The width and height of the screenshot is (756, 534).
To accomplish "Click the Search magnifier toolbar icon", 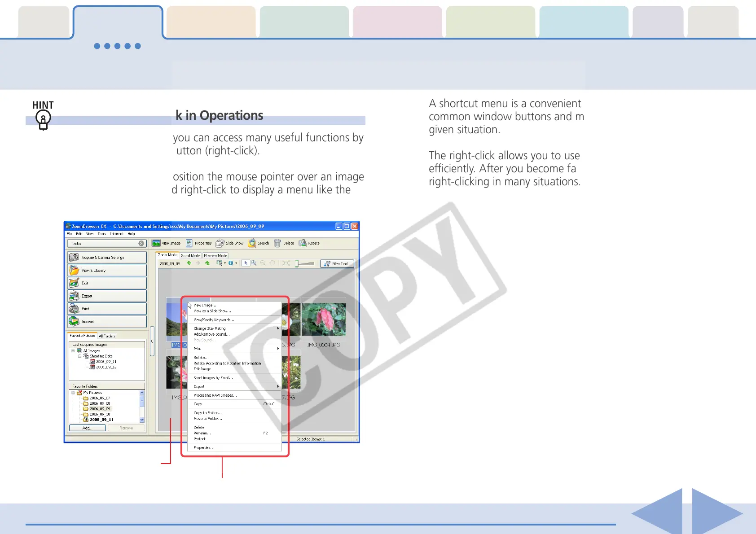I will (252, 243).
